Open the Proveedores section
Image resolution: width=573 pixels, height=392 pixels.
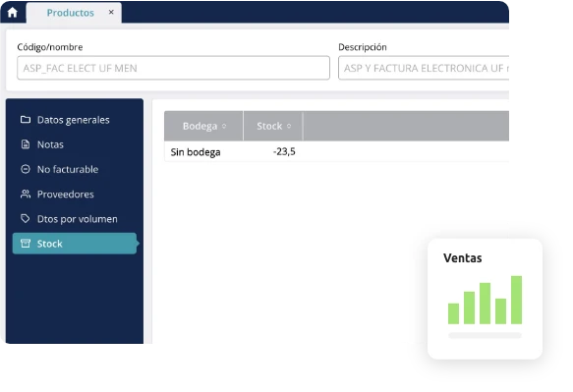pyautogui.click(x=66, y=195)
